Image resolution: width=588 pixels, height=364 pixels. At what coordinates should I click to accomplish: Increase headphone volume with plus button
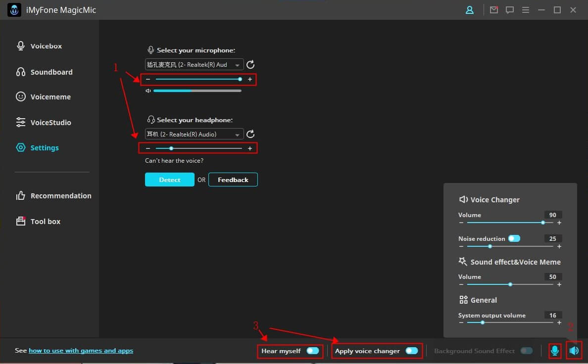[x=250, y=148]
